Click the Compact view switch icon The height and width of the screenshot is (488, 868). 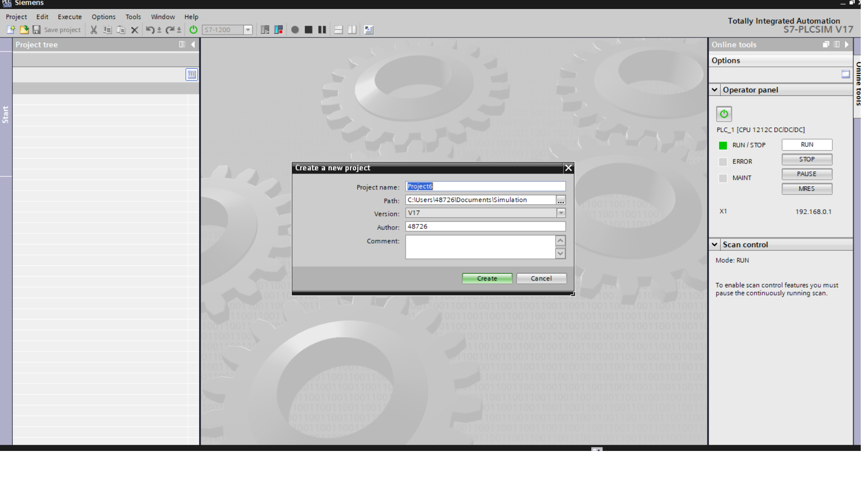(x=265, y=30)
